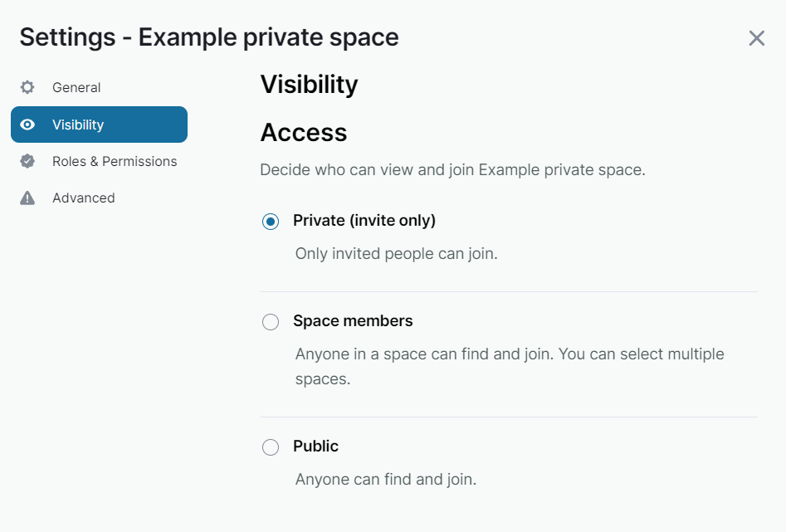Click the Access section heading
Image resolution: width=786 pixels, height=532 pixels.
point(304,132)
